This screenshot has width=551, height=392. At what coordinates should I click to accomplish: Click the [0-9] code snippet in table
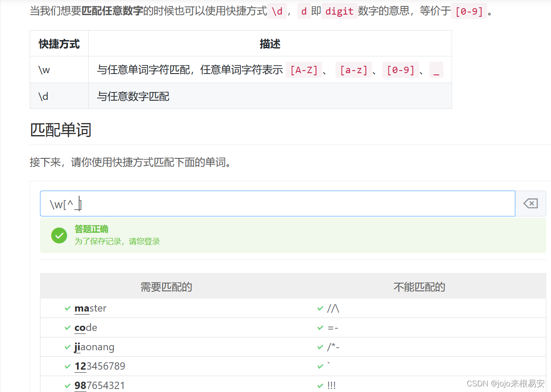[x=400, y=70]
